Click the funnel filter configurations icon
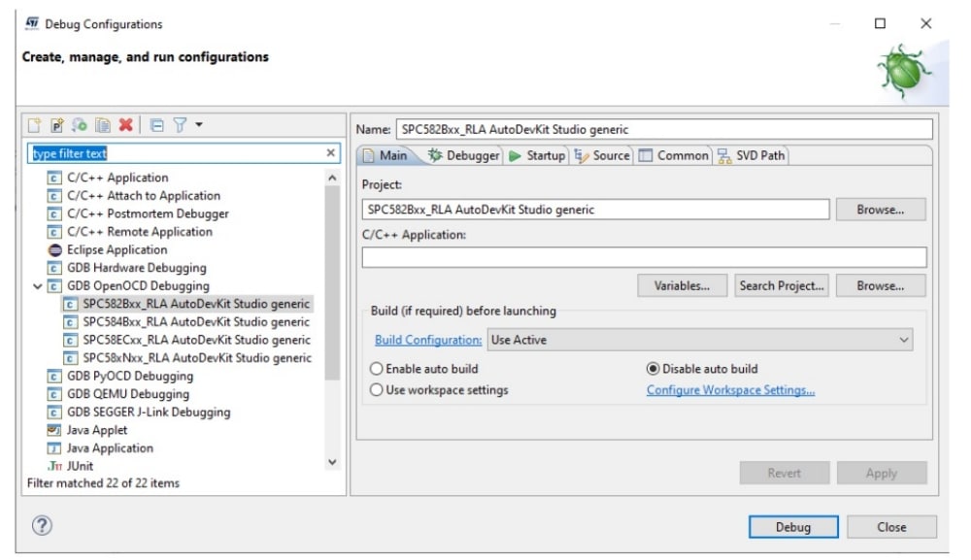 (180, 125)
